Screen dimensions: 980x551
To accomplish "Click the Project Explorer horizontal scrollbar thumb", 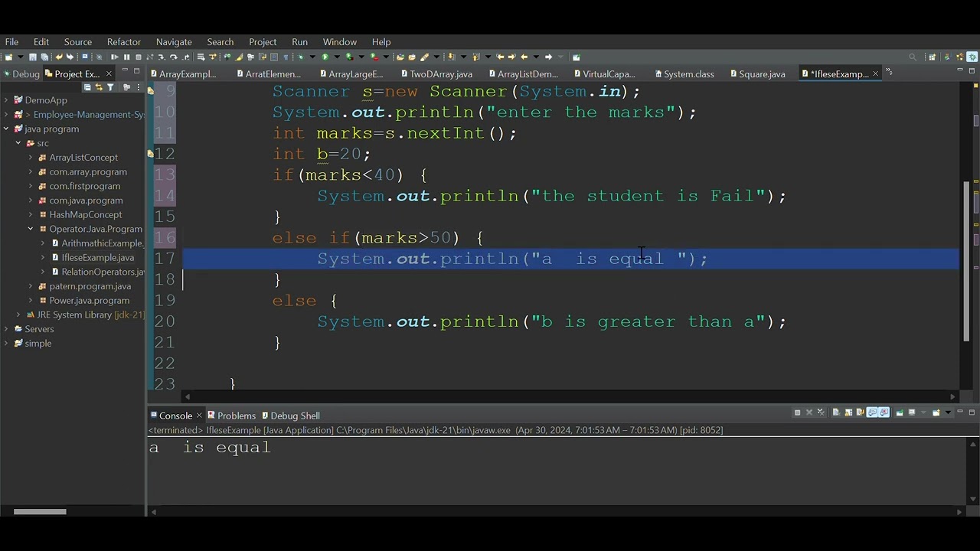I will pyautogui.click(x=40, y=512).
